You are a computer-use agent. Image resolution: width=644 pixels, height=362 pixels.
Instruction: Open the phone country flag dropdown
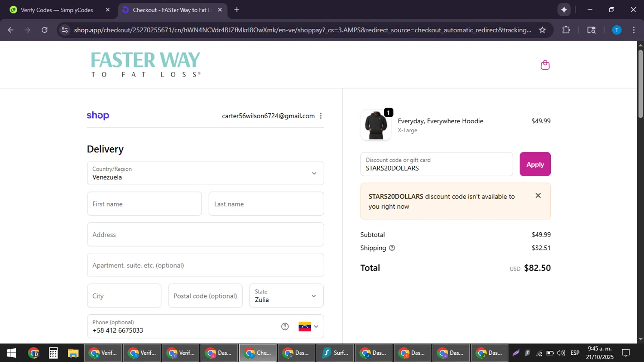[308, 326]
